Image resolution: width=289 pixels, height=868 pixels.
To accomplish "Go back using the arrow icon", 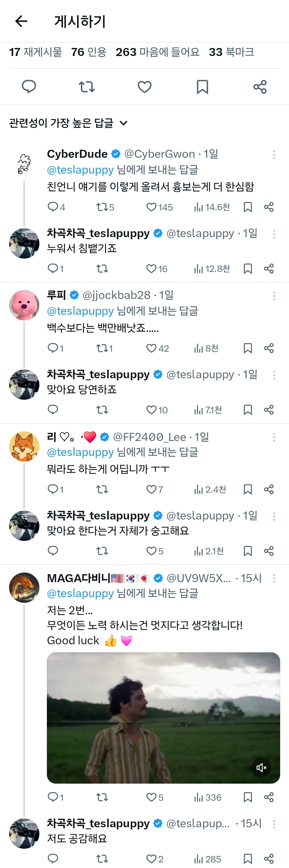I will coord(21,21).
